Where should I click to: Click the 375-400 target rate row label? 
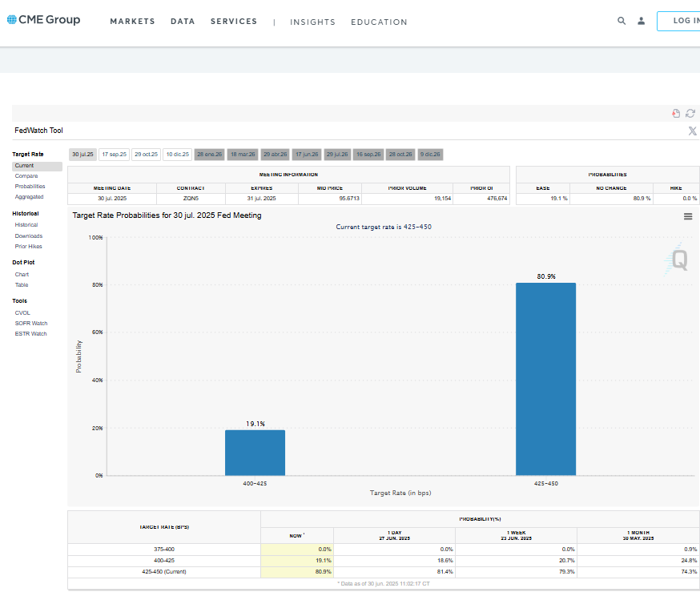coord(164,550)
